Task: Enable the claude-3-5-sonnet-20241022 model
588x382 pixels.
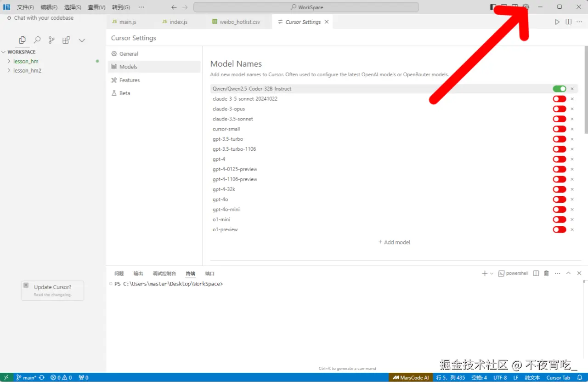Action: pyautogui.click(x=560, y=99)
